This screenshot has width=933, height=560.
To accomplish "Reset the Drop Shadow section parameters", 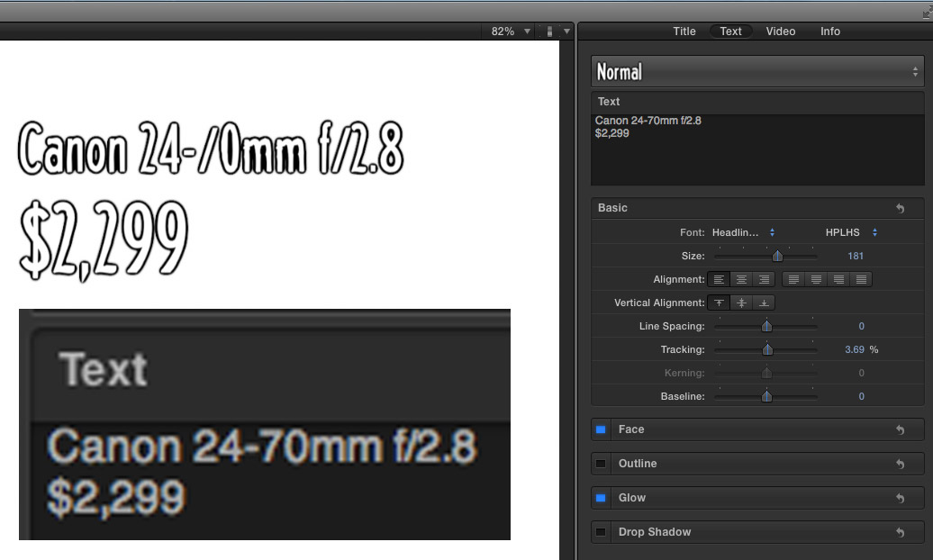I will [x=901, y=532].
